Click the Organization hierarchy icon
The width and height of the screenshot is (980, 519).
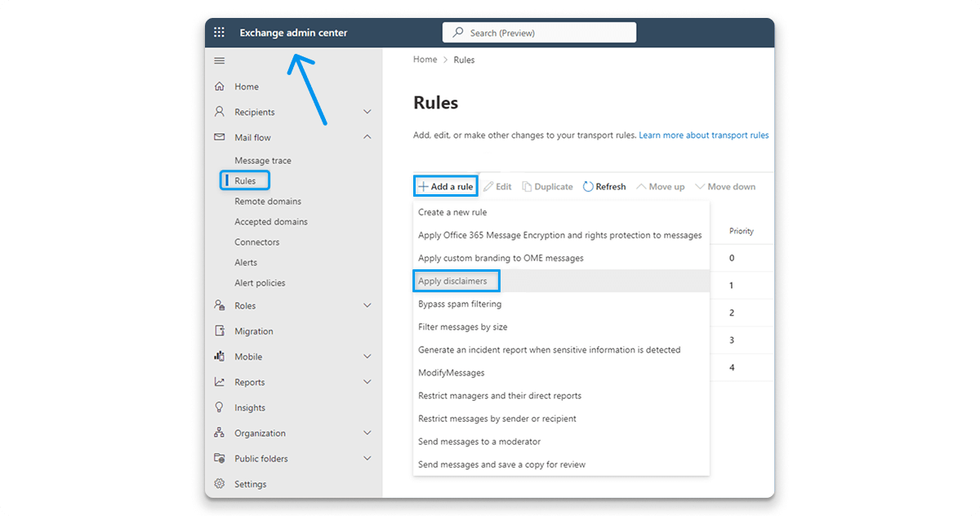click(x=219, y=432)
